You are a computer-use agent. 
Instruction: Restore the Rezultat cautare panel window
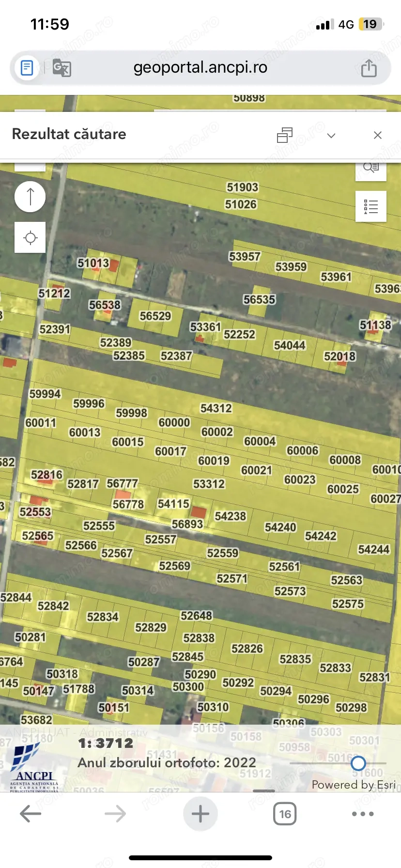[285, 135]
